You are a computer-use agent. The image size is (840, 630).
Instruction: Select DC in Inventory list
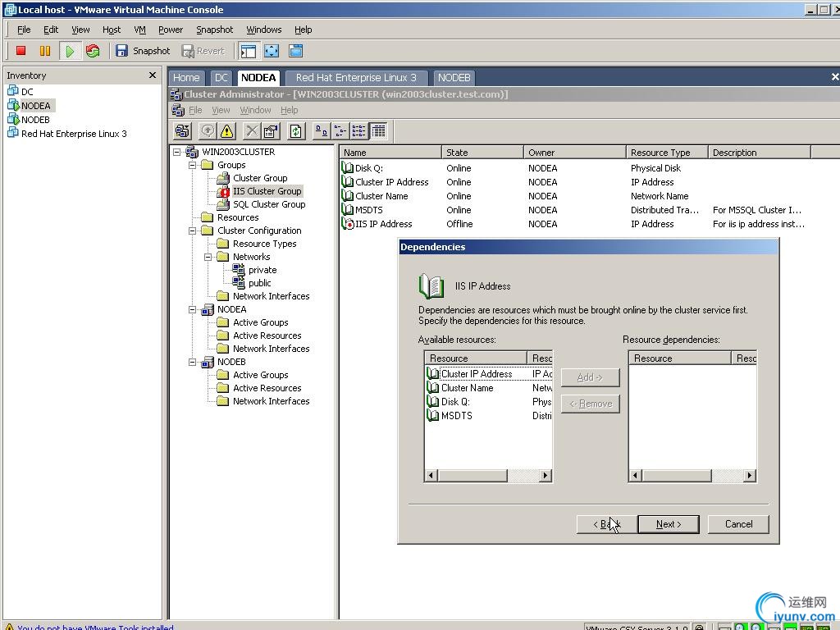coord(27,92)
